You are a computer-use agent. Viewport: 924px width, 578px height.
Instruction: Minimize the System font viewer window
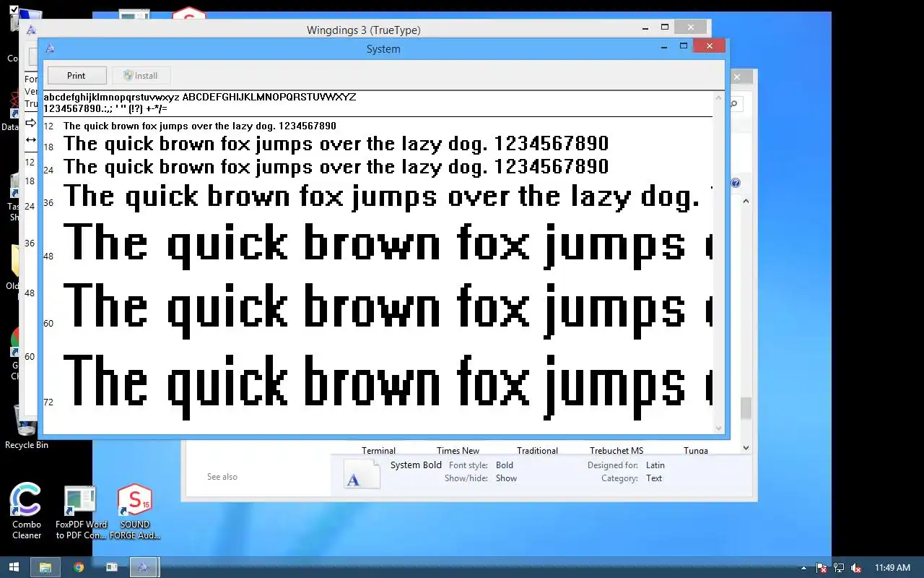[x=664, y=46]
